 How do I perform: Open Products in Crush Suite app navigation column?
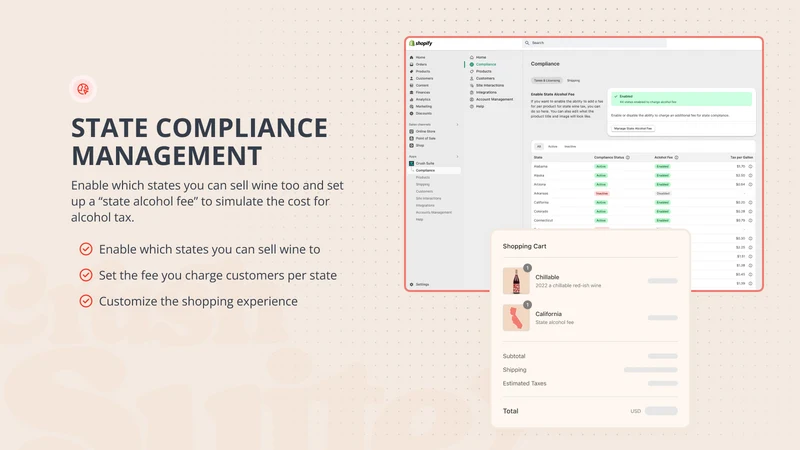(x=484, y=71)
